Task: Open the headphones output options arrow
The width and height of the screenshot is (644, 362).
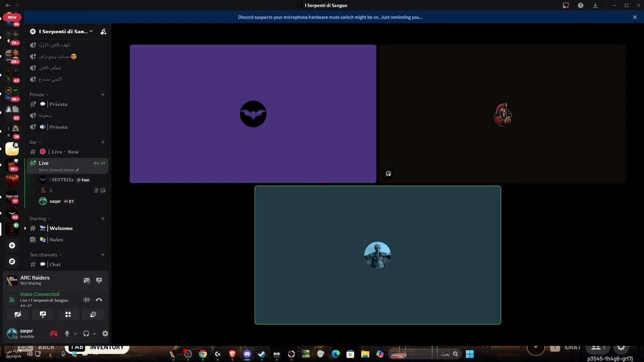Action: click(x=95, y=333)
